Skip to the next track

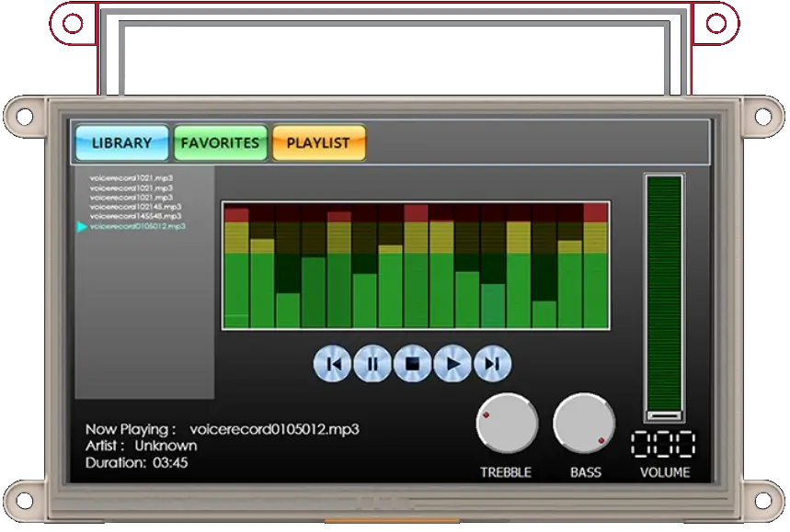tap(492, 363)
